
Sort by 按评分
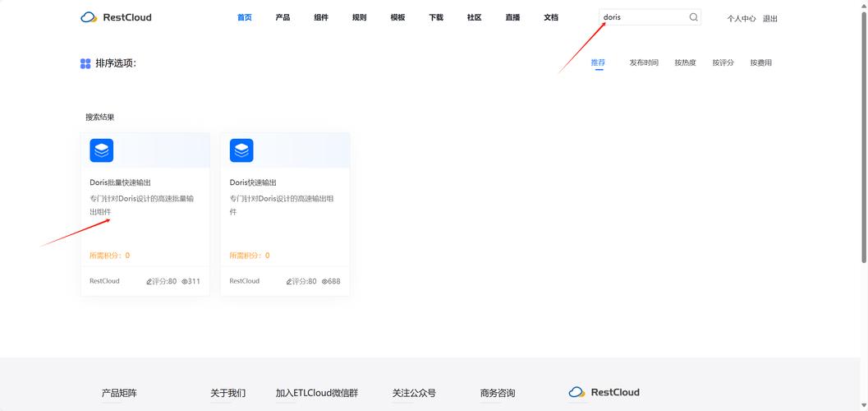(723, 62)
